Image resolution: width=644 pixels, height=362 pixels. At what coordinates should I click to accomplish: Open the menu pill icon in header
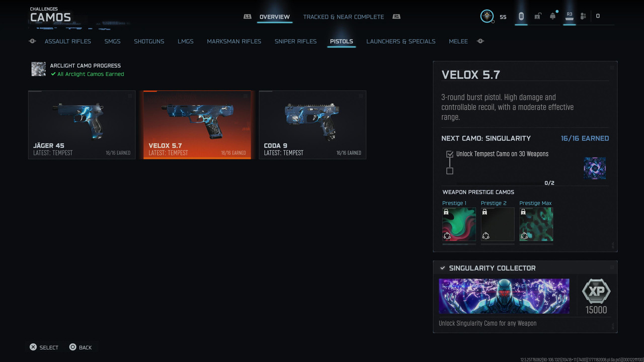click(521, 16)
